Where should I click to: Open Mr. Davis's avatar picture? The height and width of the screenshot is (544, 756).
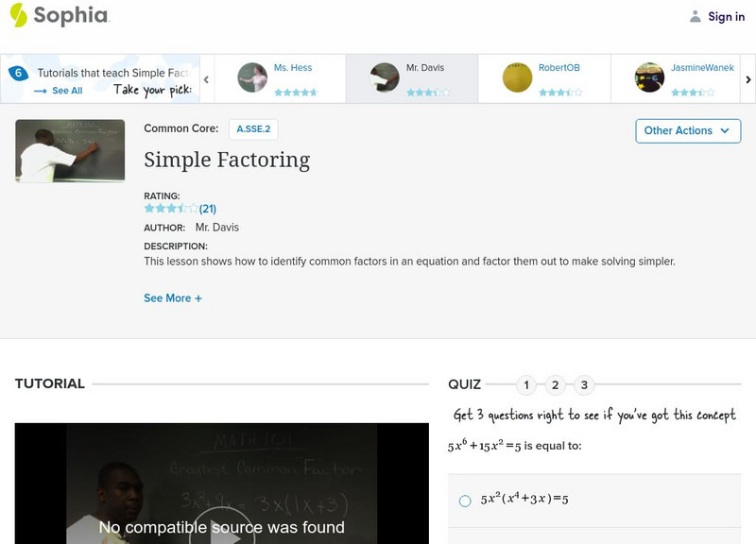pos(383,78)
